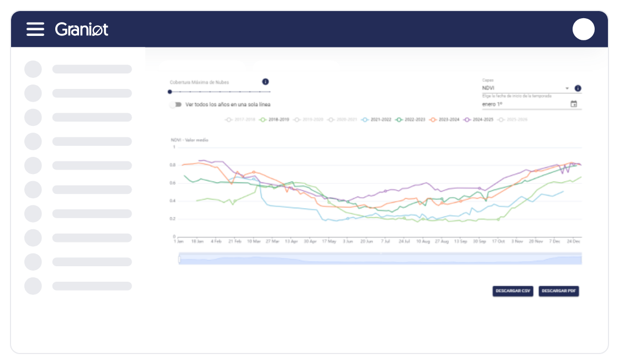619x364 pixels.
Task: Show the 2017-2018 series in legend
Action: (x=240, y=119)
